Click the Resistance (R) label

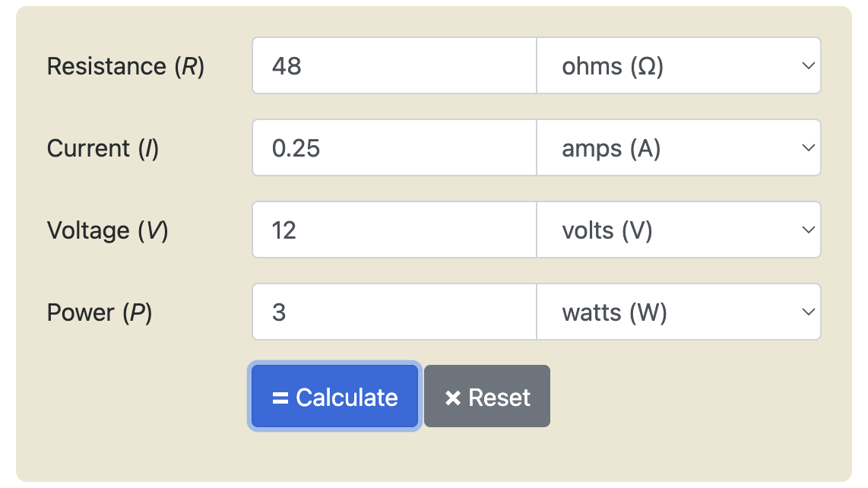[125, 66]
